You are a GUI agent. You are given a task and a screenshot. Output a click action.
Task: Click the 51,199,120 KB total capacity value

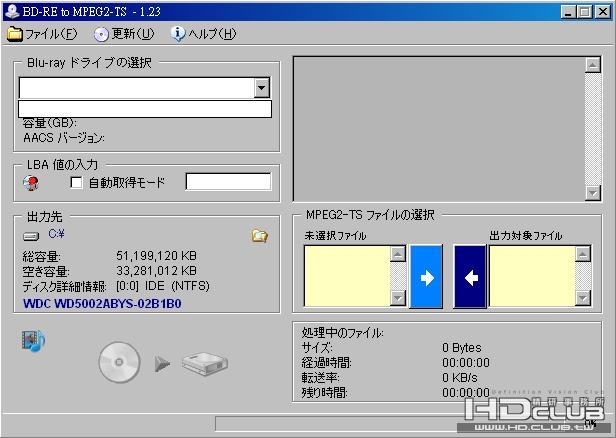click(x=156, y=256)
